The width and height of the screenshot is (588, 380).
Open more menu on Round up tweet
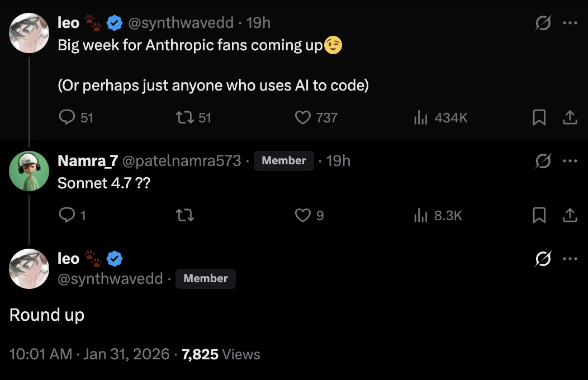pyautogui.click(x=570, y=259)
